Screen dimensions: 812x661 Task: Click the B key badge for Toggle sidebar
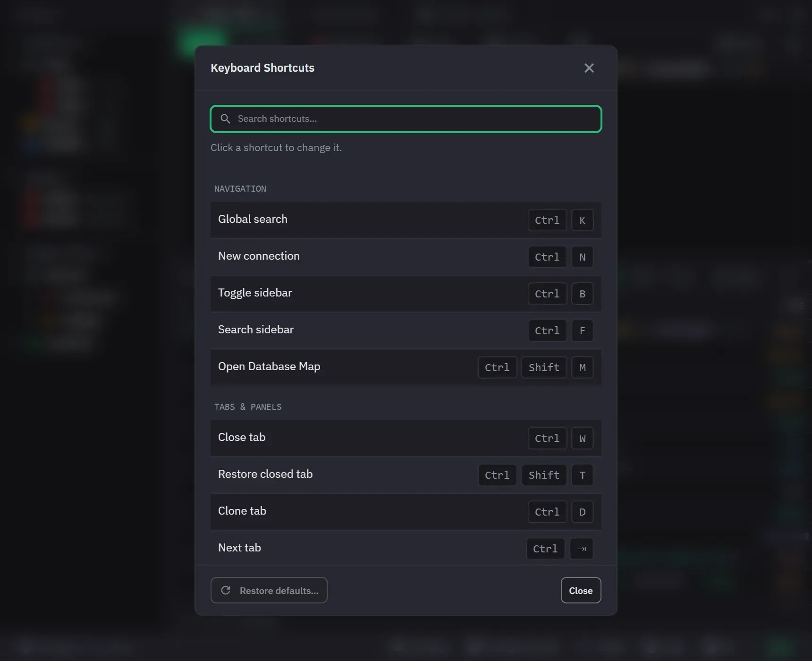click(582, 294)
